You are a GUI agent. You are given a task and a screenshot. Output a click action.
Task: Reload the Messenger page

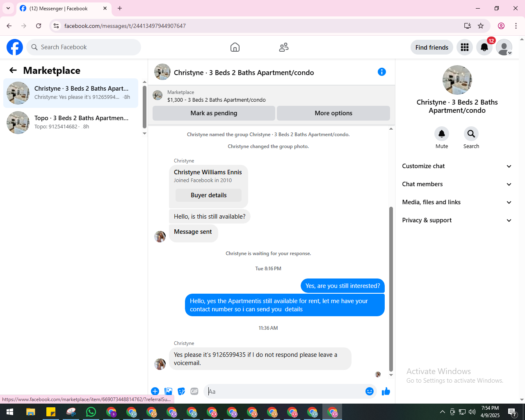tap(39, 26)
